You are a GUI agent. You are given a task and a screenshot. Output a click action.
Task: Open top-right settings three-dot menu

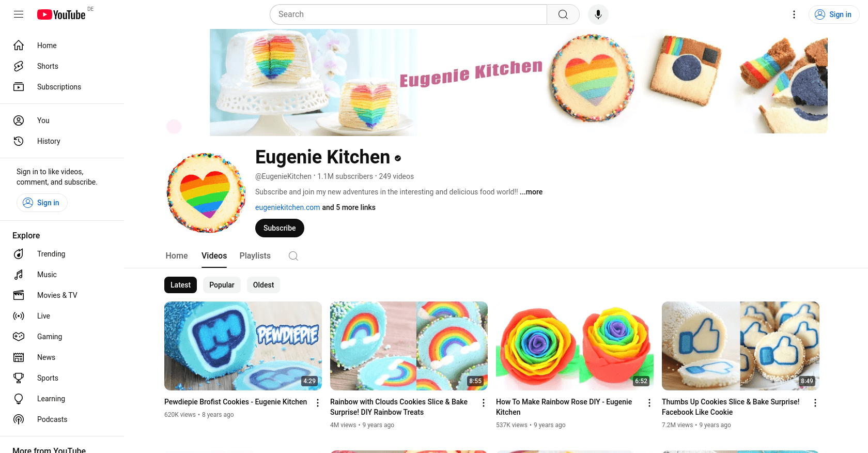(x=794, y=14)
